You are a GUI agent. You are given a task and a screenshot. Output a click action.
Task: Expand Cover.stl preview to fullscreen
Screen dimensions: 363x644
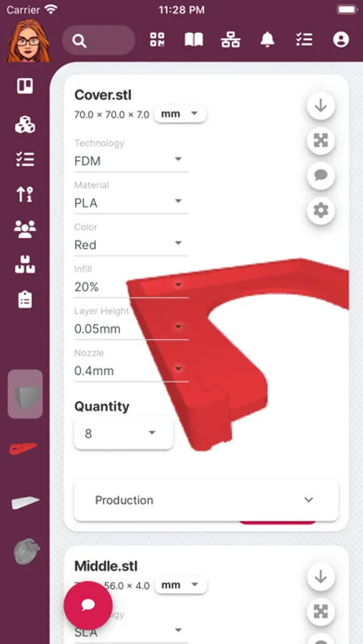point(321,141)
